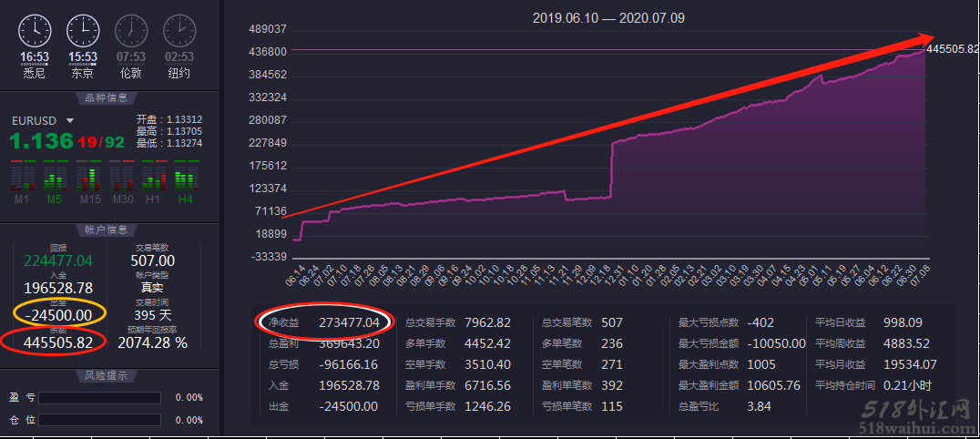Click the London (伦敦) clock icon
The height and width of the screenshot is (439, 980).
[131, 31]
